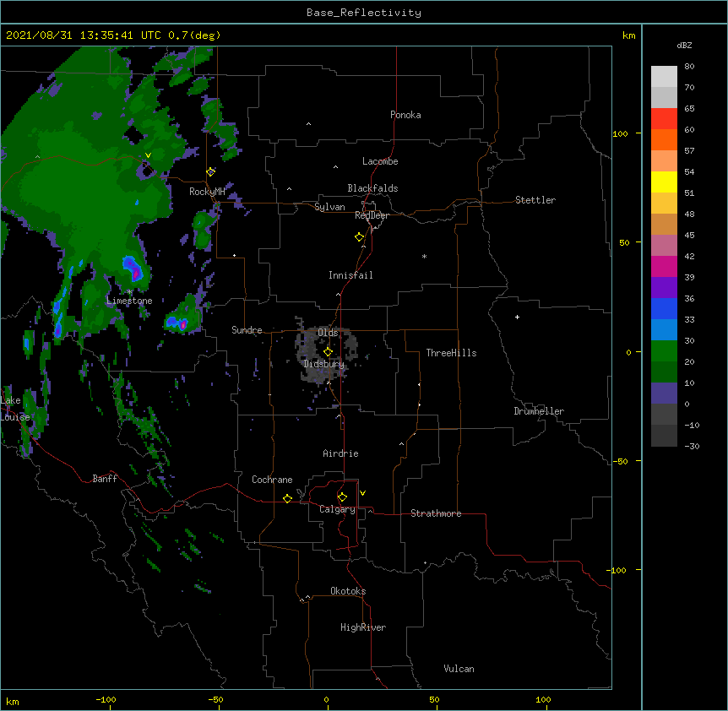
Task: Click the Strathmore label
Action: 436,513
